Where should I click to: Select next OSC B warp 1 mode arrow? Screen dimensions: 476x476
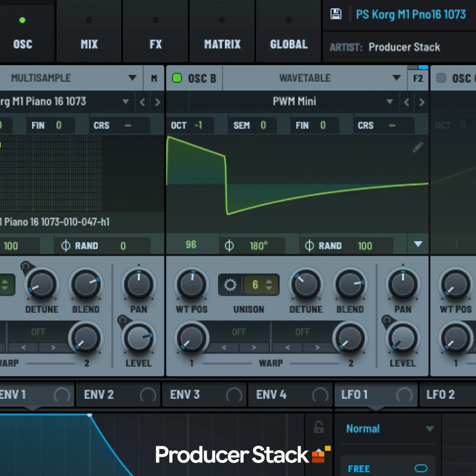(254, 347)
